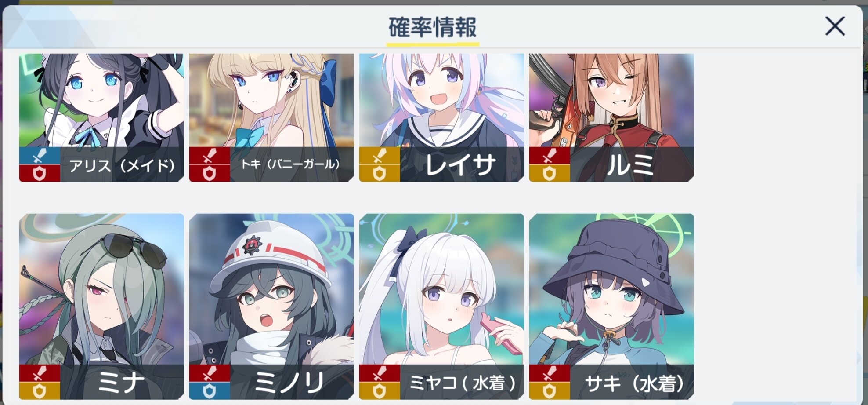868x405 pixels.
Task: Click yellow attack-type icon on レイサ card
Action: (380, 156)
